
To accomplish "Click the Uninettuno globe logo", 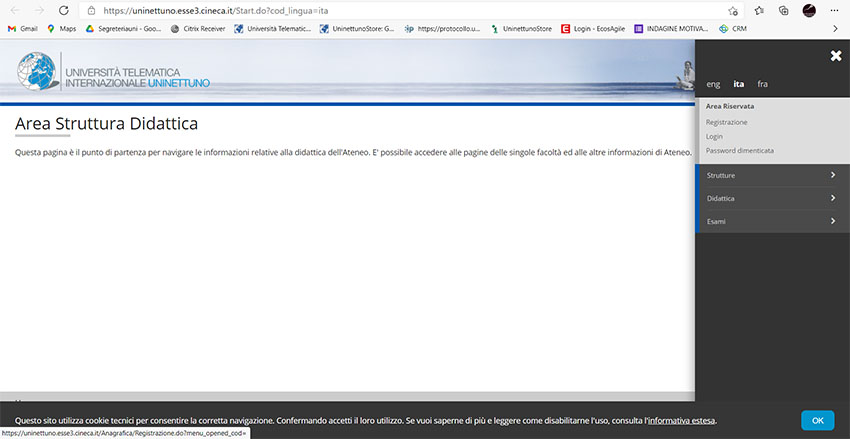I will pyautogui.click(x=38, y=75).
